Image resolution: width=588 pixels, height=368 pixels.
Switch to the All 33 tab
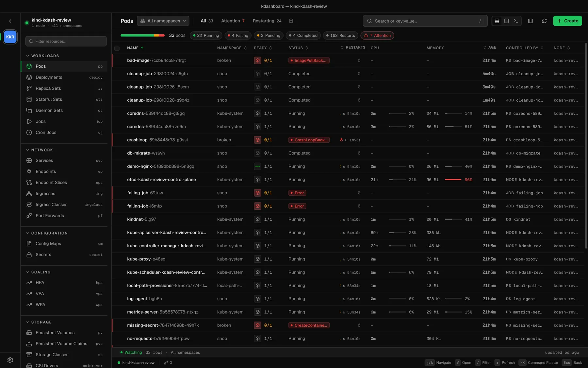pos(207,21)
